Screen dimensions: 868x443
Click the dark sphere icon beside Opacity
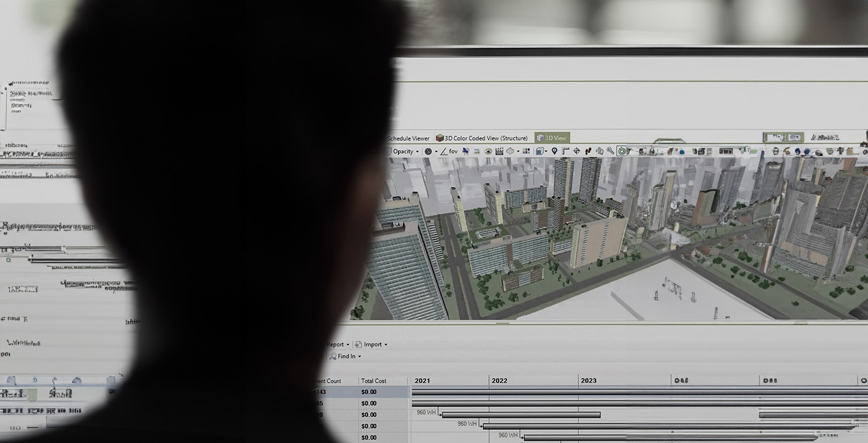click(428, 151)
